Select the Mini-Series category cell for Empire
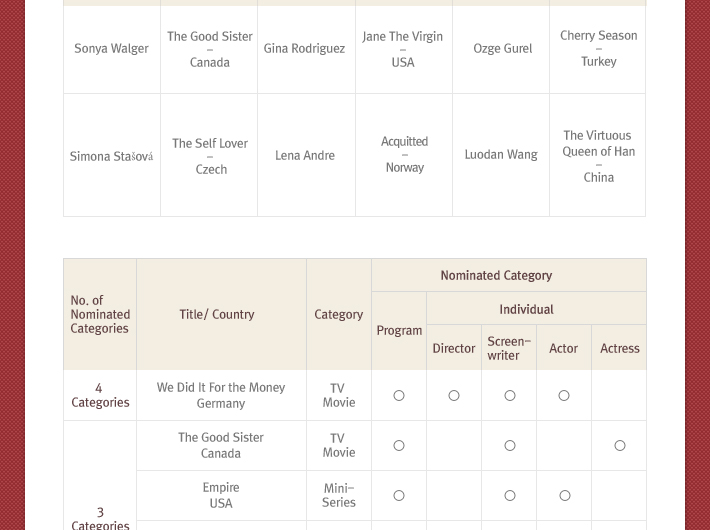The image size is (710, 530). coord(339,496)
